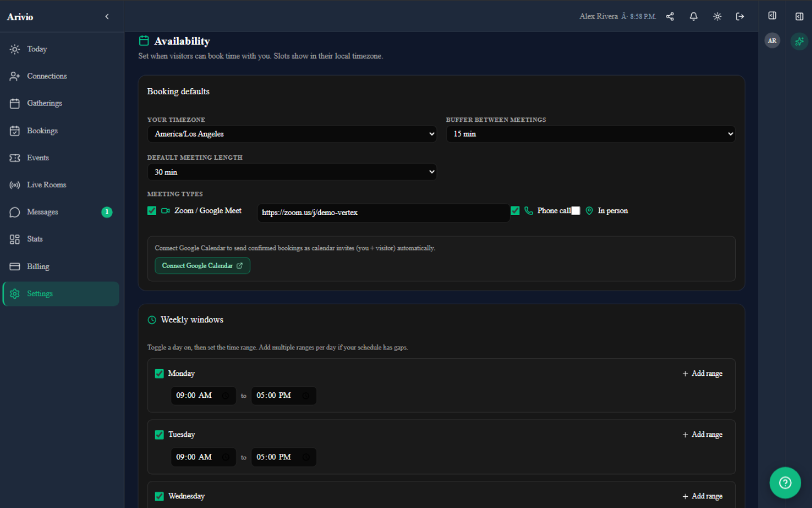Viewport: 812px width, 508px height.
Task: Click the Arivio logo text
Action: click(20, 17)
